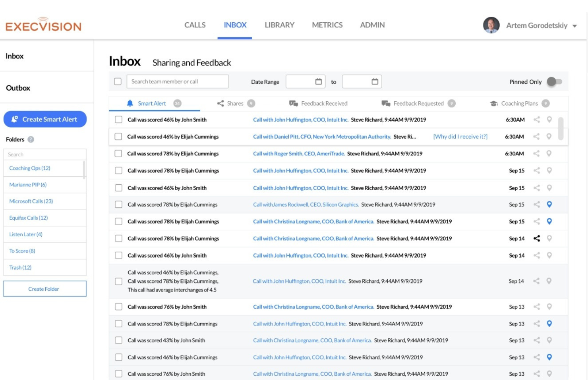Share the John Huffington call received at first 6:30AM
Viewport: 588px width, 392px height.
point(536,120)
